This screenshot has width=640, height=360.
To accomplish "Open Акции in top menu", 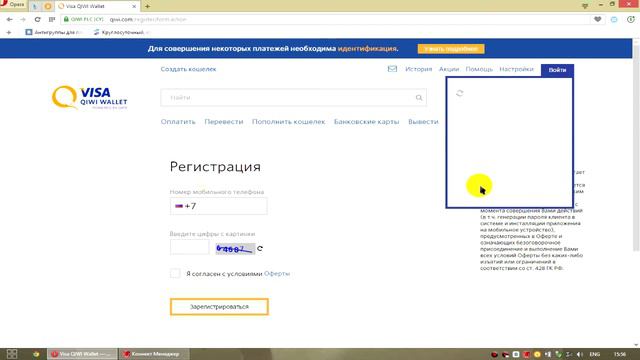I will (449, 69).
